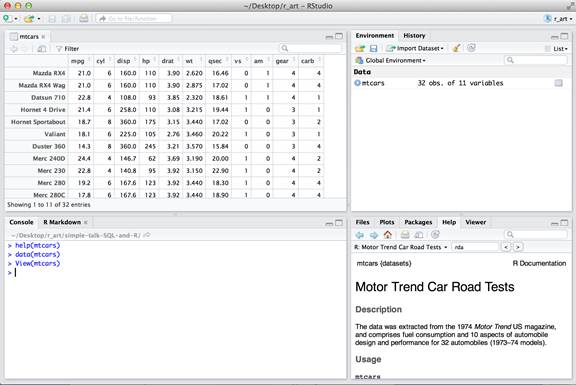The height and width of the screenshot is (385, 576).
Task: Open the Motor Trend Car Road Tests dropdown
Action: (401, 247)
